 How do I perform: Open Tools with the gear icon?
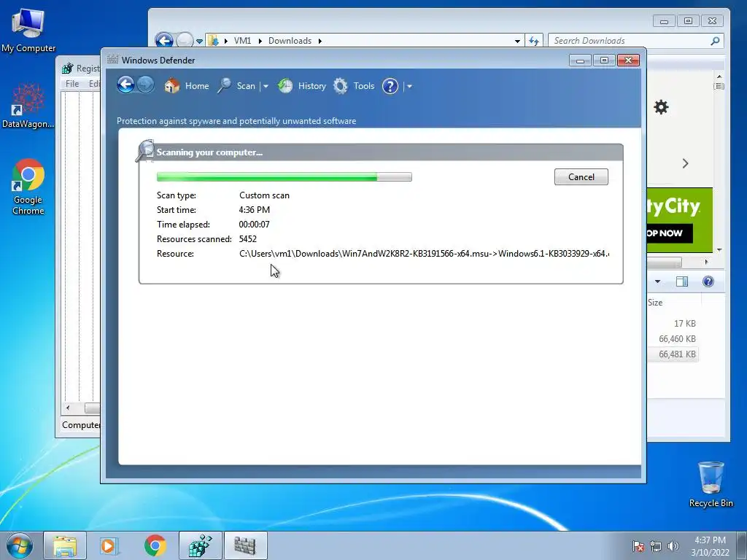(x=354, y=86)
